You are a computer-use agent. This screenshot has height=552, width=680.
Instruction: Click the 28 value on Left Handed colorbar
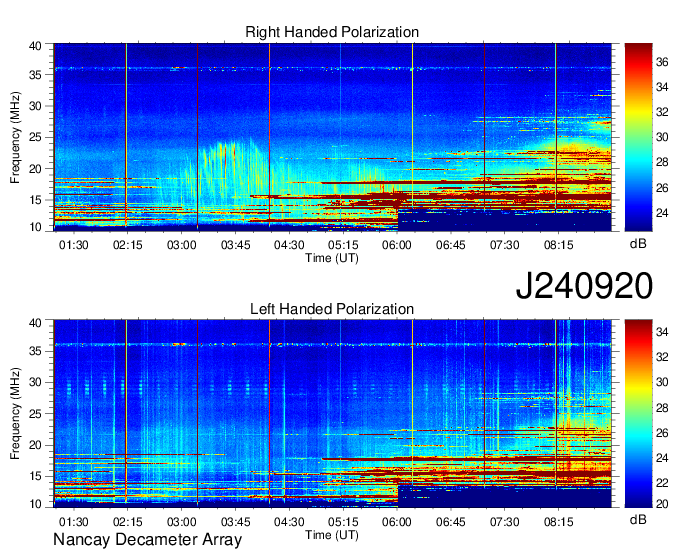tap(662, 408)
